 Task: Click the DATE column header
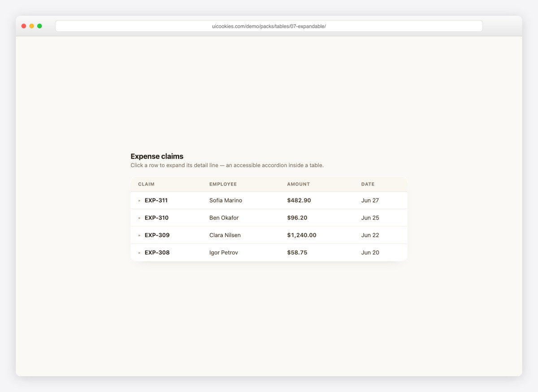point(368,184)
